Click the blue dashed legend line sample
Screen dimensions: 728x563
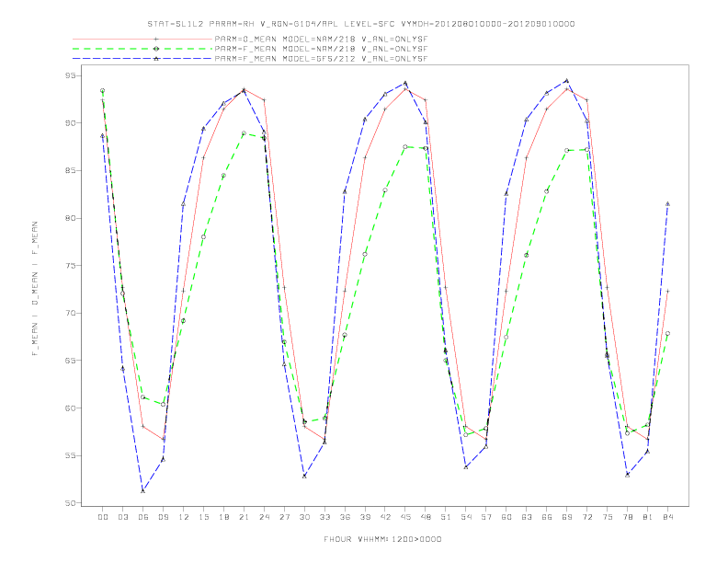(x=142, y=59)
